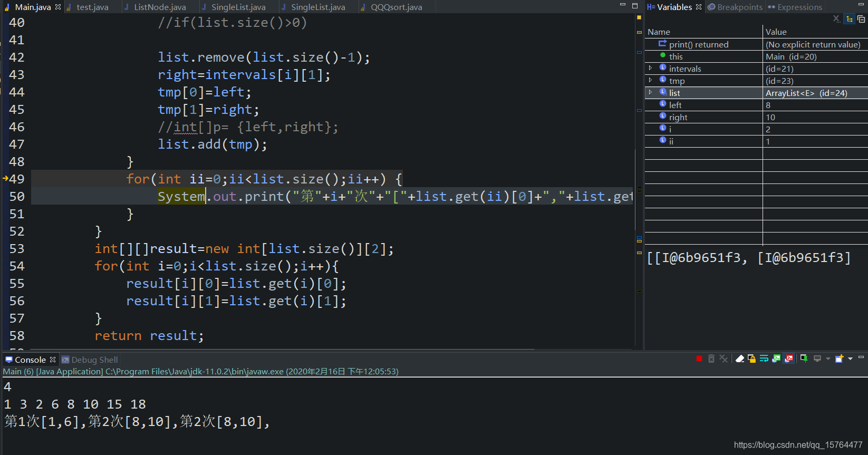
Task: Click 'list.add(tmp);' code on line 47
Action: tap(213, 144)
